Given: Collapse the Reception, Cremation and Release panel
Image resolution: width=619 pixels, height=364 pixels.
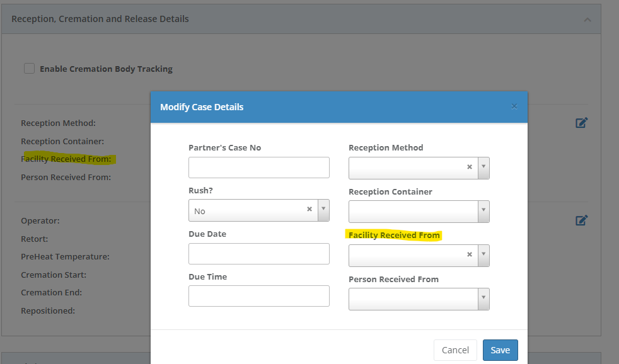Looking at the screenshot, I should click(587, 20).
